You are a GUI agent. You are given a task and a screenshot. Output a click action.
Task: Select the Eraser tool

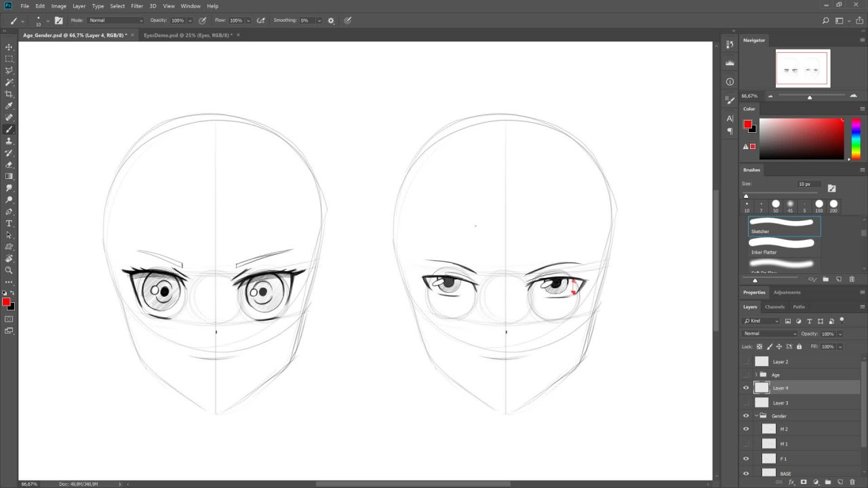coord(9,165)
